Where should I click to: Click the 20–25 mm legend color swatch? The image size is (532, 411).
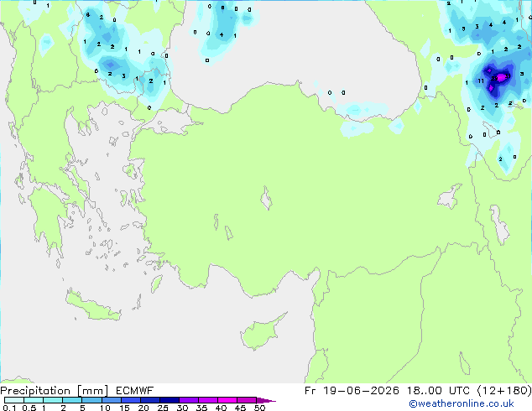(x=149, y=400)
